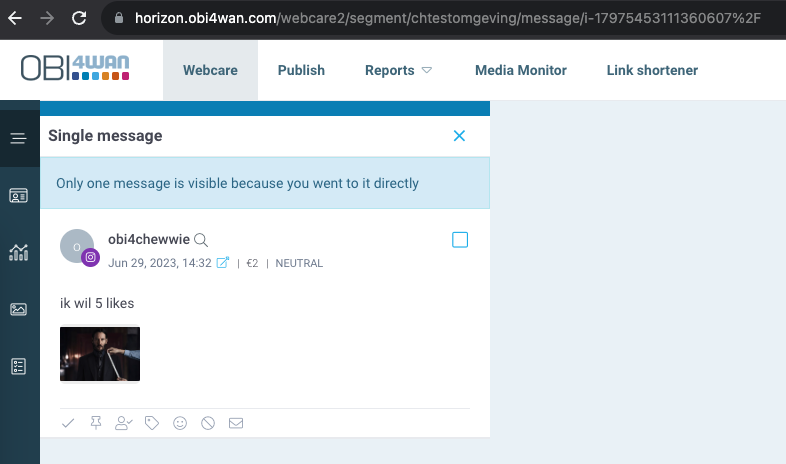Add a tag with the tag icon
786x464 pixels.
click(152, 423)
